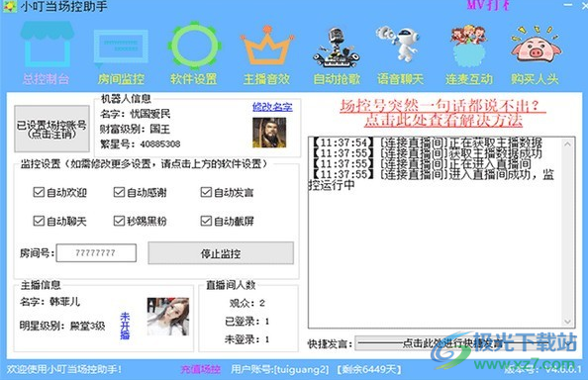The height and width of the screenshot is (380, 588).
Task: Click the 11:37:54 log entry
Action: (427, 142)
